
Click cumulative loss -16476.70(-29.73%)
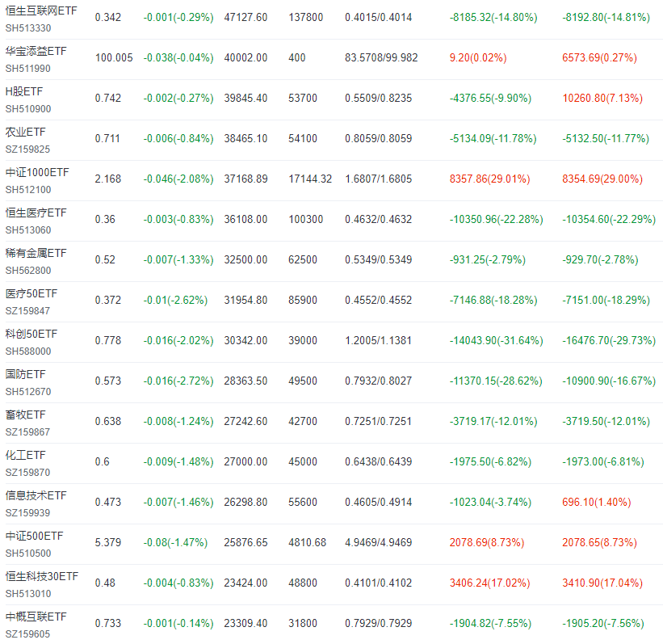point(608,341)
